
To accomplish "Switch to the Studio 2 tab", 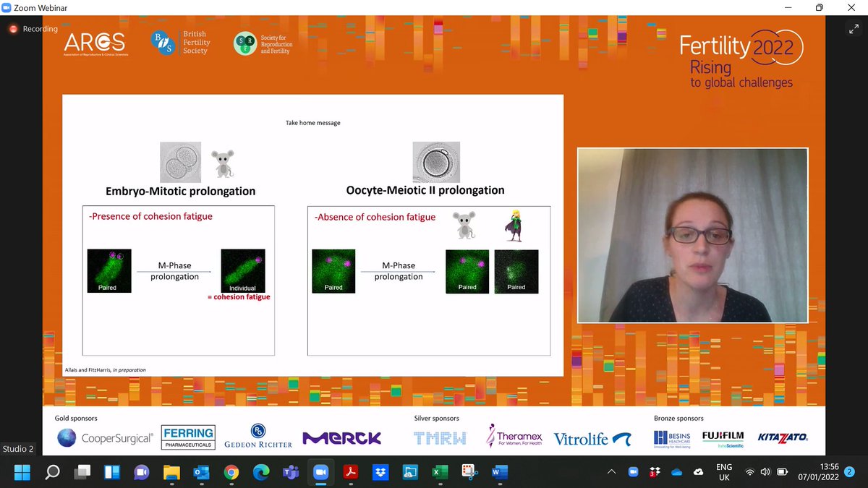I will [x=17, y=448].
